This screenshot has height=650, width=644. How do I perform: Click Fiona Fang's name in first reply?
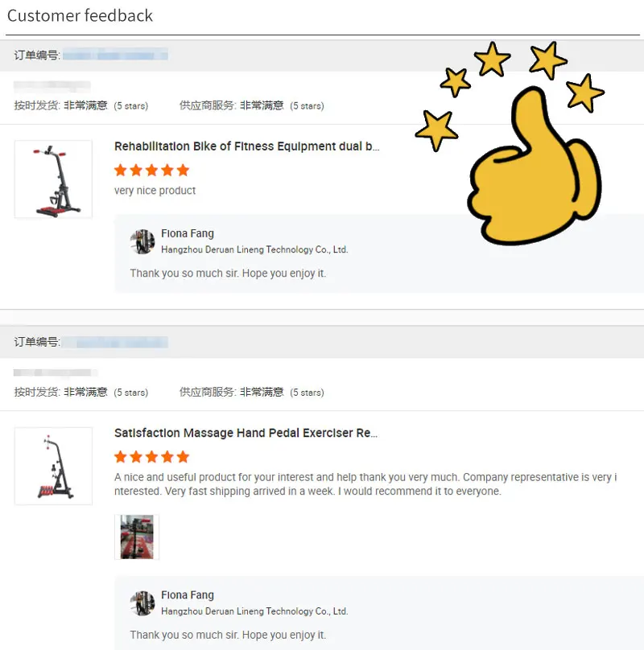pos(188,233)
